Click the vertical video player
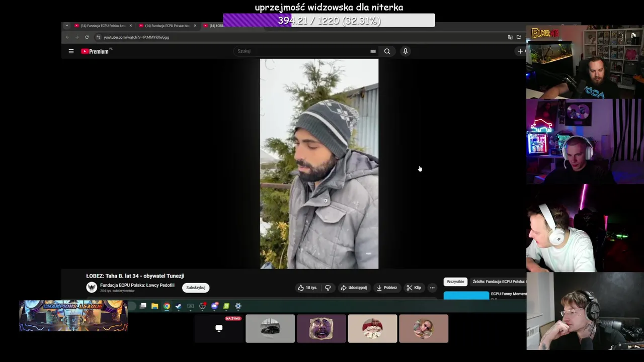644x362 pixels. tap(319, 164)
